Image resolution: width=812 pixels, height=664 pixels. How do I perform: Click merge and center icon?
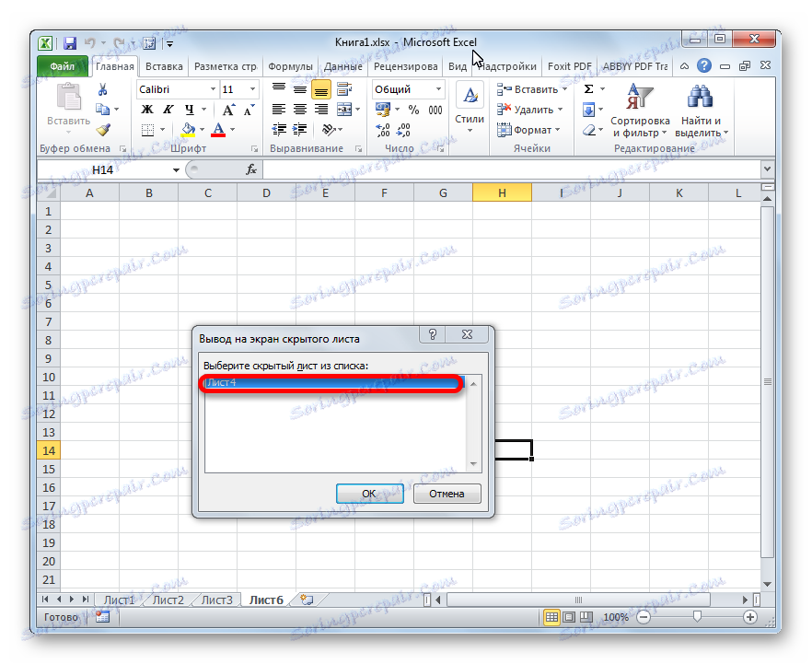point(344,110)
